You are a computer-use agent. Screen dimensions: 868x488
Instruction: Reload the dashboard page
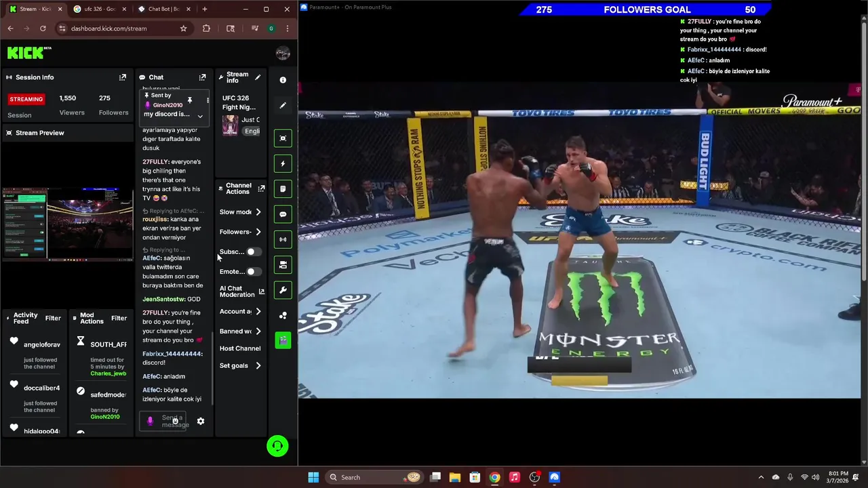tap(43, 28)
